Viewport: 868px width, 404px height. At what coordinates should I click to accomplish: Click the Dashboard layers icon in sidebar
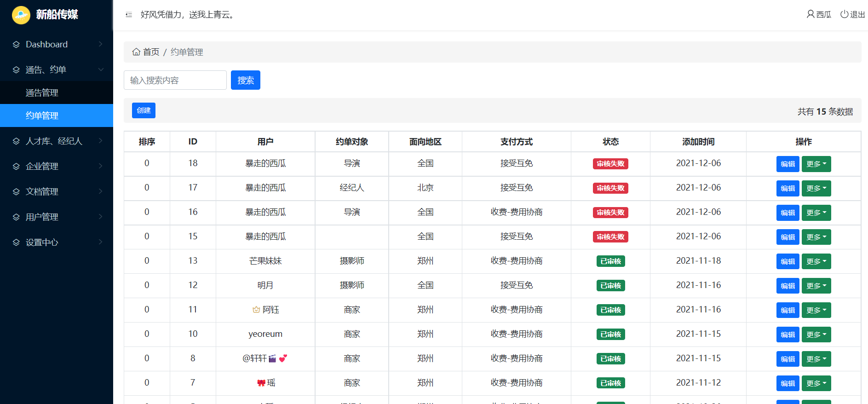(x=16, y=45)
